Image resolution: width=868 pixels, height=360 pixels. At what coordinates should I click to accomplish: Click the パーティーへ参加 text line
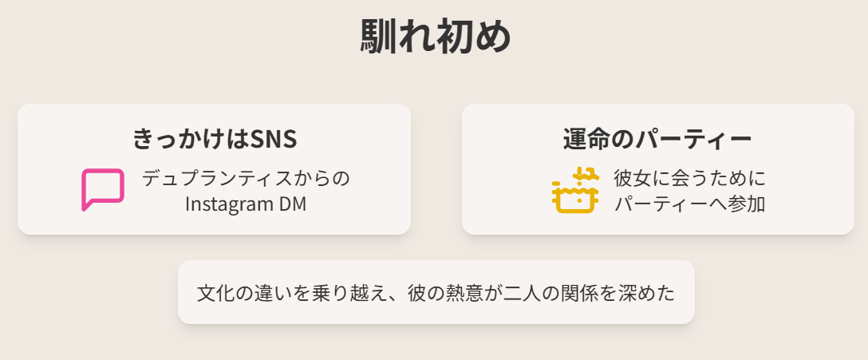(690, 204)
